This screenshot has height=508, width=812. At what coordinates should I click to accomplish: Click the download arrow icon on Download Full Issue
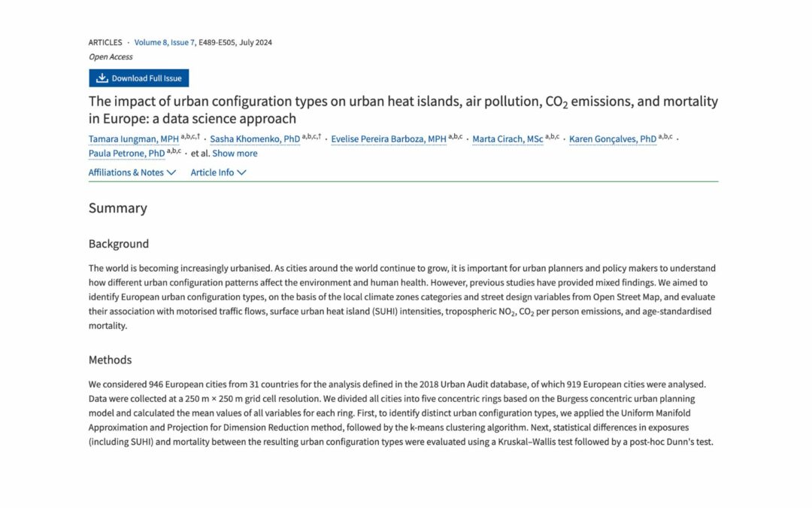pyautogui.click(x=102, y=78)
